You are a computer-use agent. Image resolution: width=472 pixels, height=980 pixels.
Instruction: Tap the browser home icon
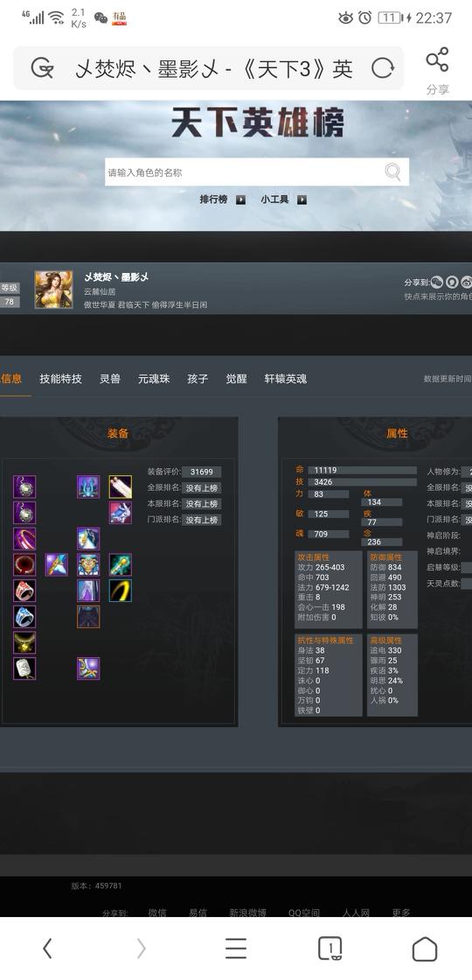tap(425, 948)
